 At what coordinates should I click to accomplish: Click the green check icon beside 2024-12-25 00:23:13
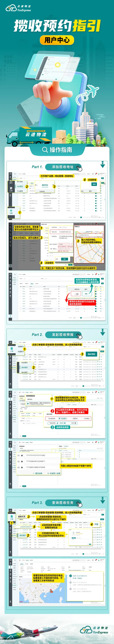[x=71, y=576]
